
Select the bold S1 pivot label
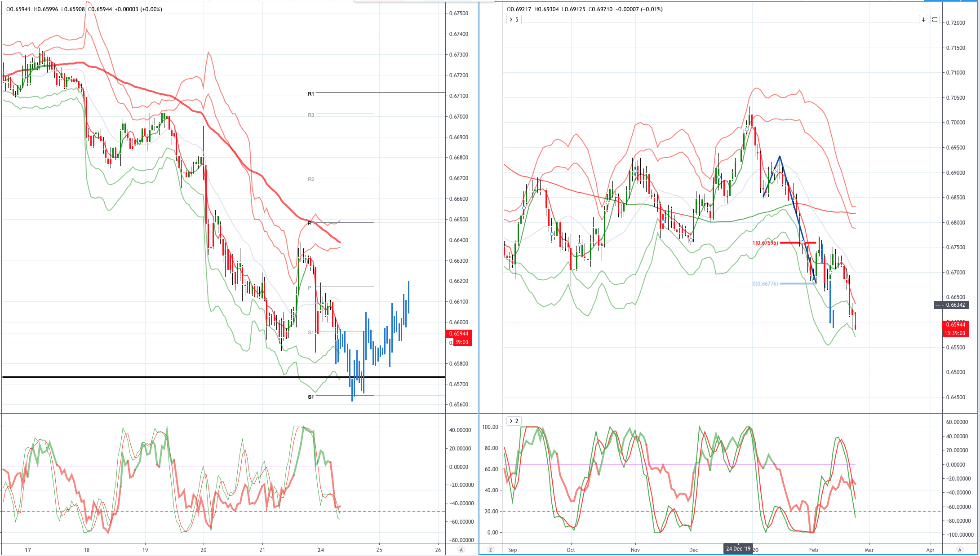point(311,397)
